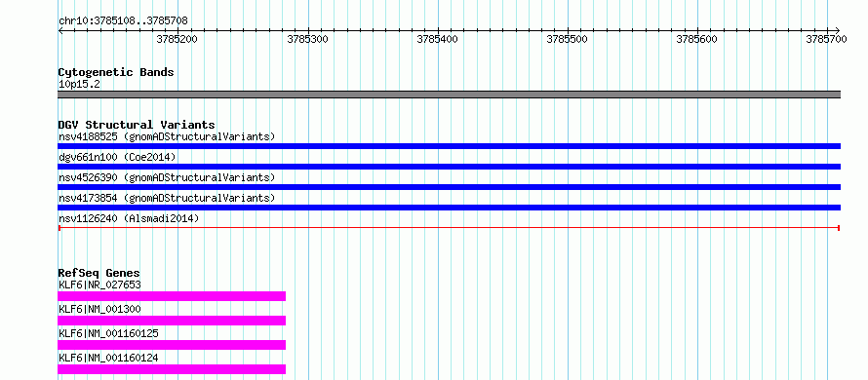
Task: Click ruler tick label 3785600
Action: (697, 39)
